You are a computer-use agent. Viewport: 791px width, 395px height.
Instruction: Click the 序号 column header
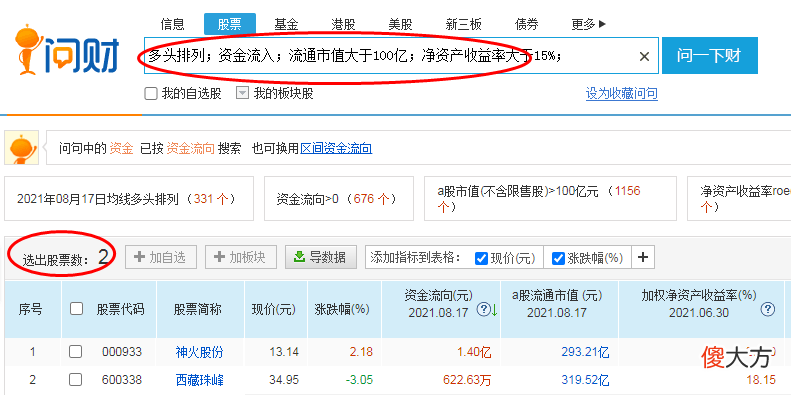(x=30, y=309)
